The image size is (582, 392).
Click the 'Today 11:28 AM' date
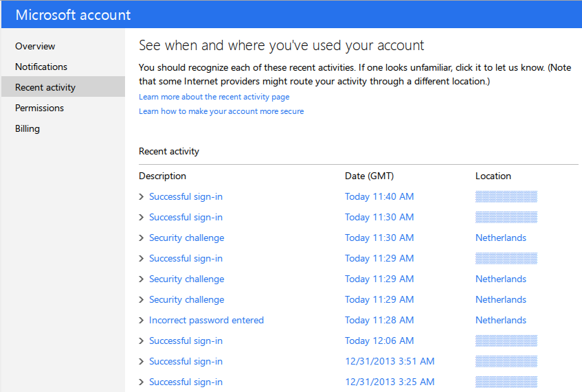tap(379, 320)
